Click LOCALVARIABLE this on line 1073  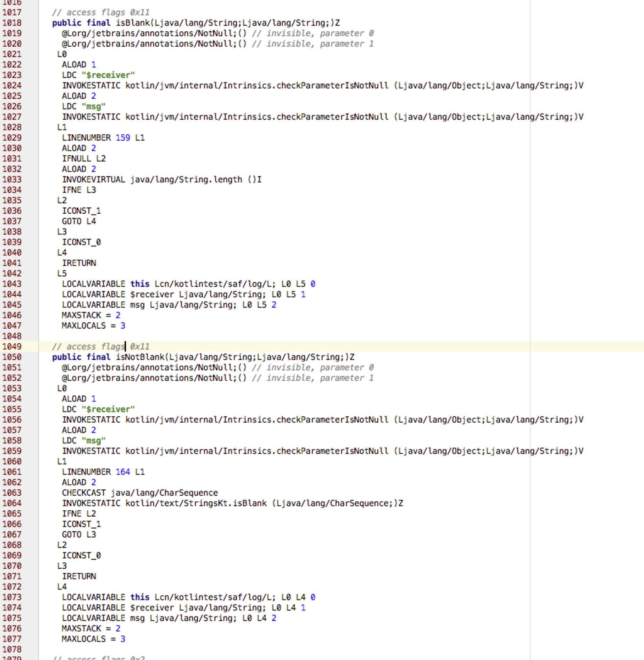[189, 597]
